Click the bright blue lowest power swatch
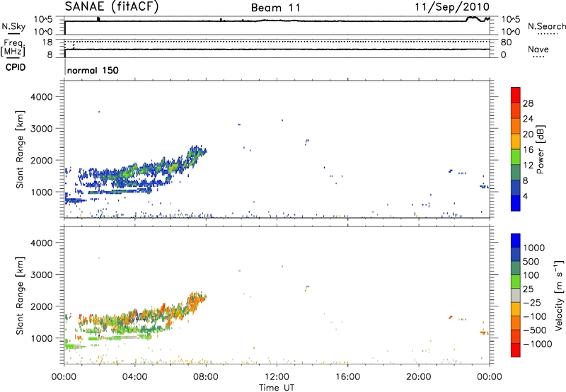This screenshot has width=566, height=392. coord(516,203)
